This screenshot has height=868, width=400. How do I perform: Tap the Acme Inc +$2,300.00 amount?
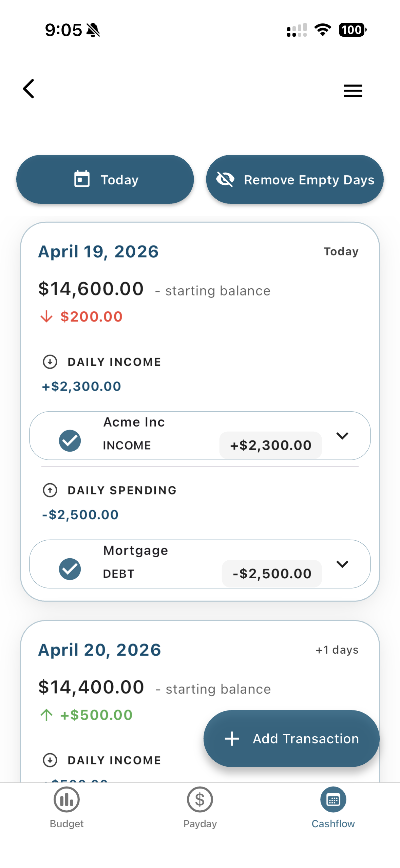271,445
